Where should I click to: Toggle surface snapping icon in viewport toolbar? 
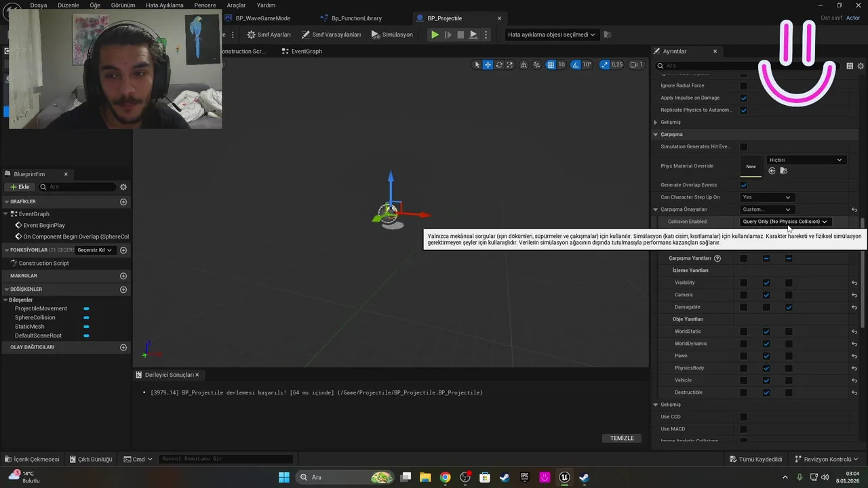pos(537,65)
